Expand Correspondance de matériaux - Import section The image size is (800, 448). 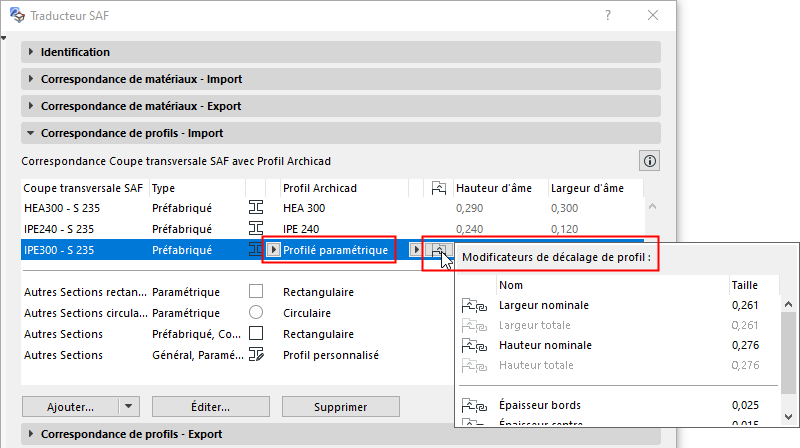[x=341, y=79]
